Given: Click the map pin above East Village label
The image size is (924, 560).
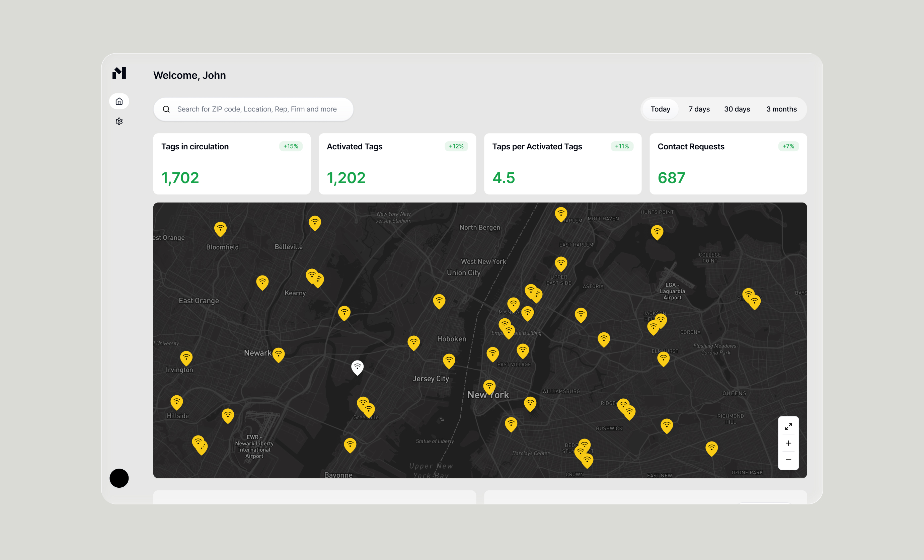Looking at the screenshot, I should coord(523,351).
